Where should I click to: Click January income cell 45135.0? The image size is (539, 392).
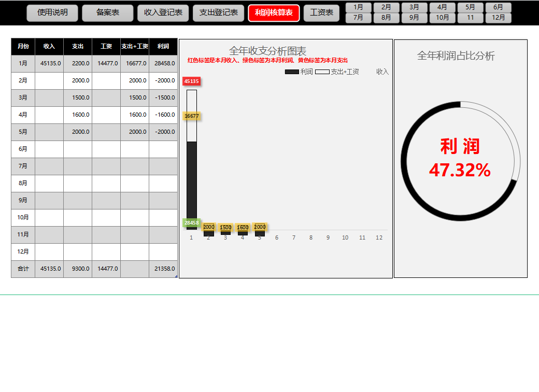49,64
